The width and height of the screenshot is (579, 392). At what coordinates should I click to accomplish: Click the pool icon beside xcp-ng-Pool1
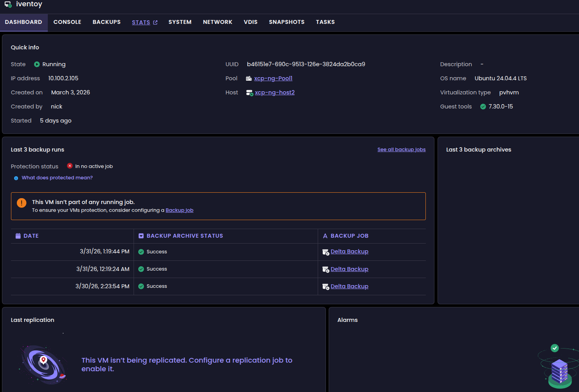[x=249, y=79]
